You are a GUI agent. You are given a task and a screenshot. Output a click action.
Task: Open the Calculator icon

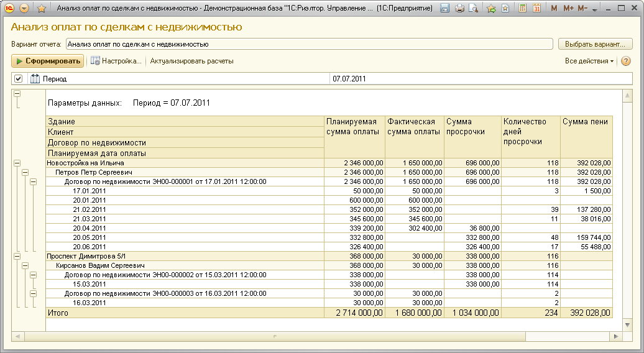pyautogui.click(x=522, y=9)
